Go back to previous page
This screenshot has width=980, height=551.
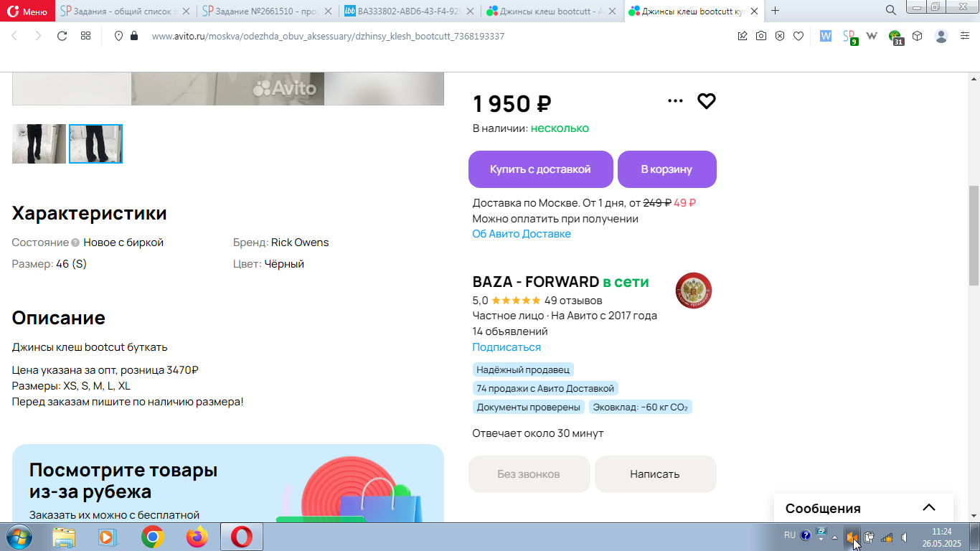click(15, 36)
